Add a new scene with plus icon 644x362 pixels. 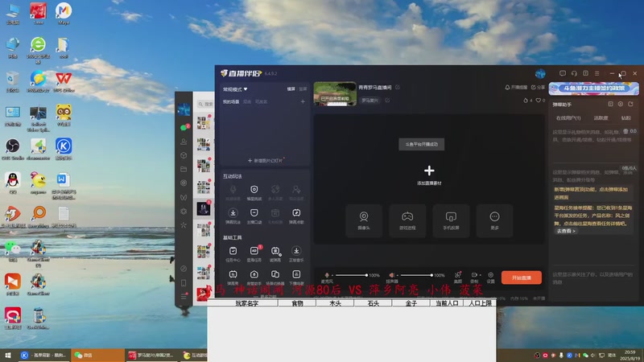(303, 101)
